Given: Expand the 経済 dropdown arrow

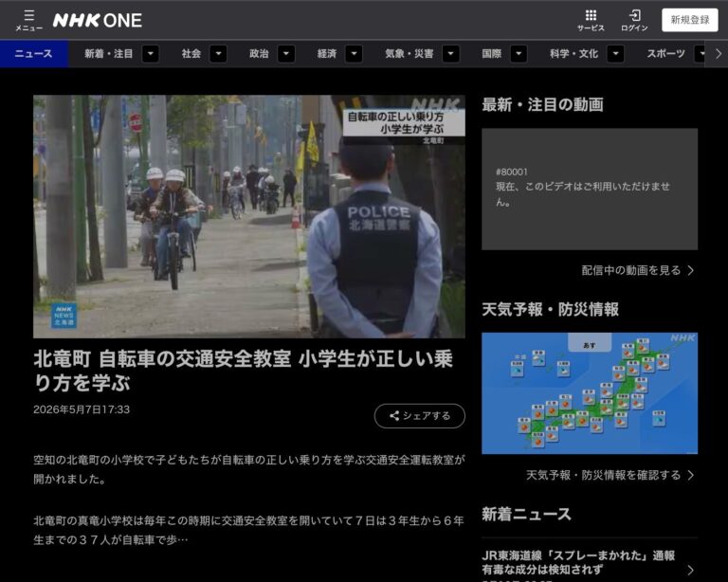Looking at the screenshot, I should tap(354, 54).
